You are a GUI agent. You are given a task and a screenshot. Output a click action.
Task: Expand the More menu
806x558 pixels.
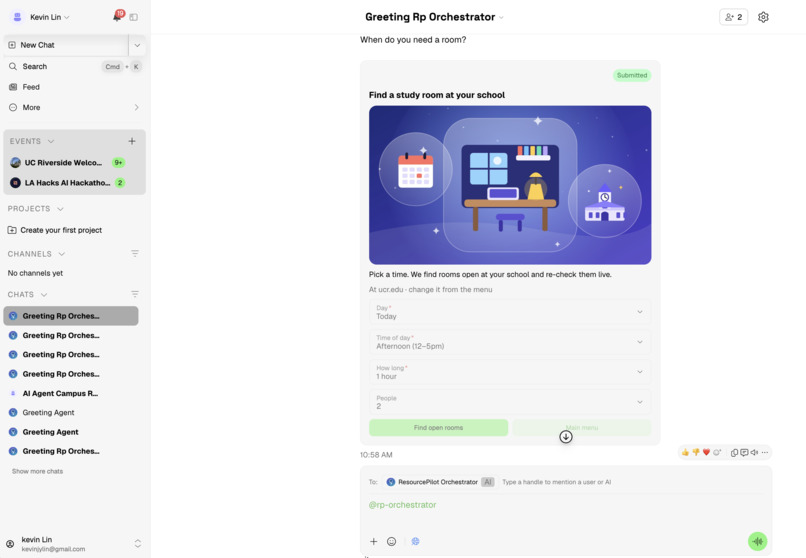pyautogui.click(x=75, y=107)
